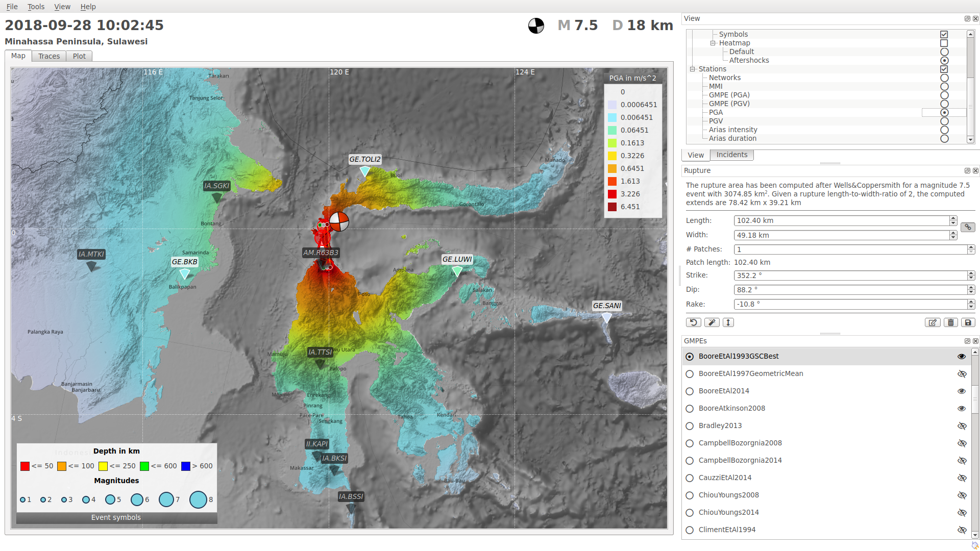Select the MMI stations radio button
Image resolution: width=980 pixels, height=551 pixels.
tap(944, 87)
